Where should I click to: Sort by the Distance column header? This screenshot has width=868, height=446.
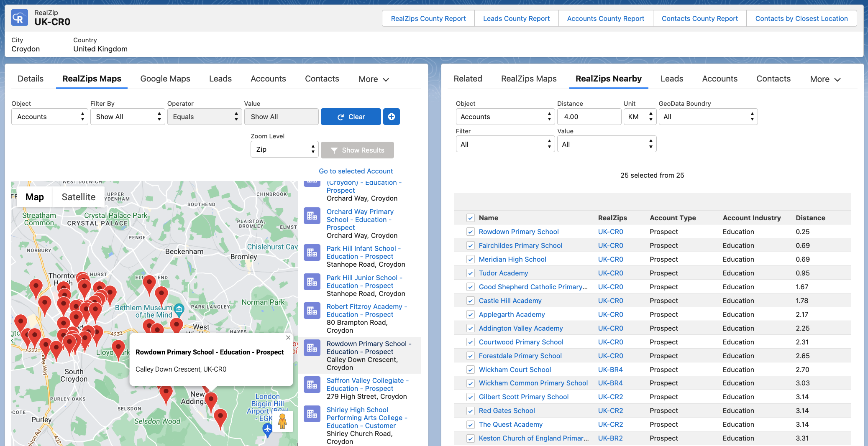click(810, 218)
